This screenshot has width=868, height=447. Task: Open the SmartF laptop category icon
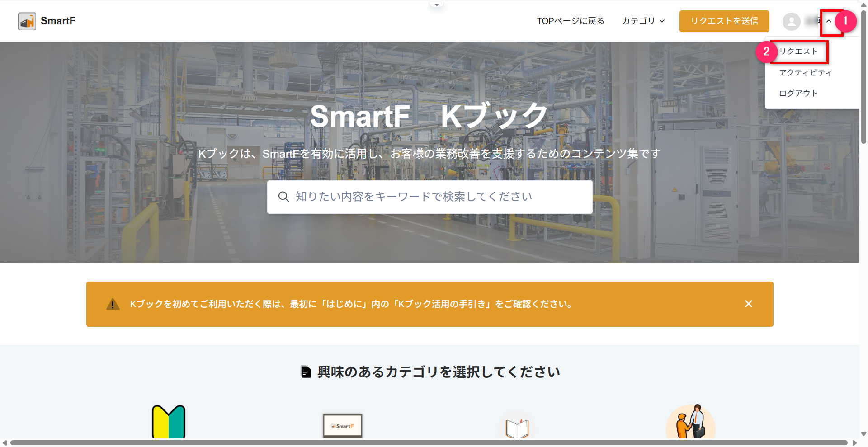pos(343,426)
